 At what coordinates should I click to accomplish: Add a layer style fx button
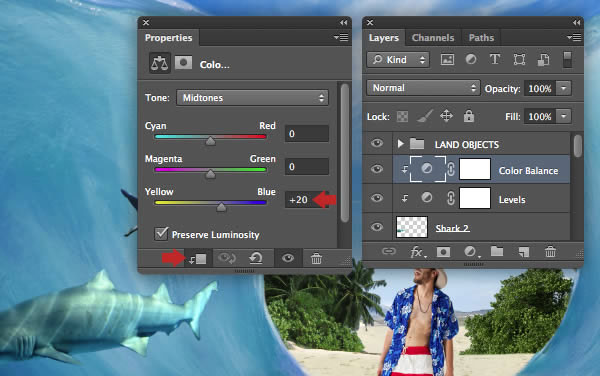tap(417, 252)
